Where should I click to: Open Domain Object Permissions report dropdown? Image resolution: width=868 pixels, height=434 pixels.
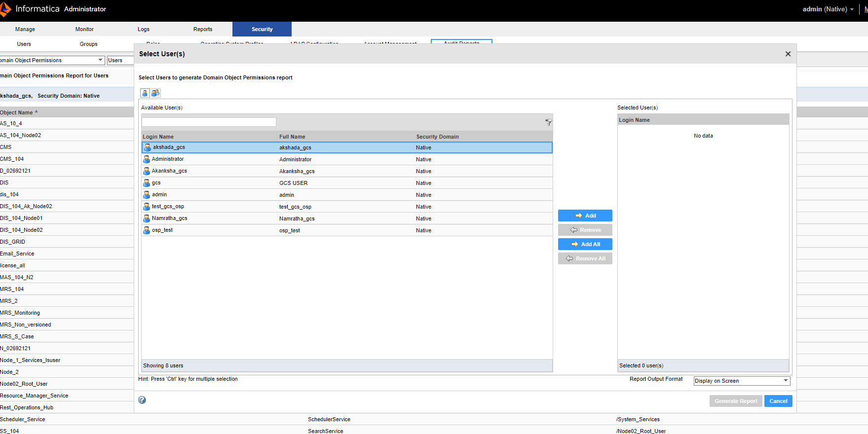pyautogui.click(x=52, y=60)
